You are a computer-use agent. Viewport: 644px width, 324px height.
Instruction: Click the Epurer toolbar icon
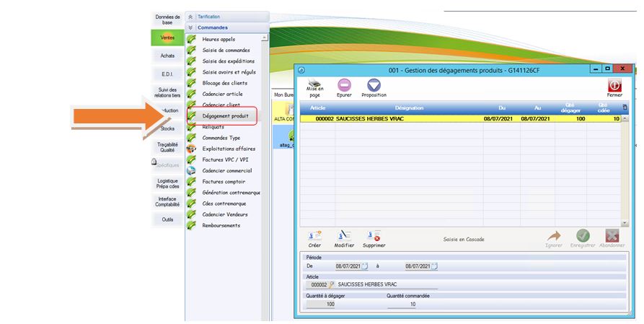(344, 84)
